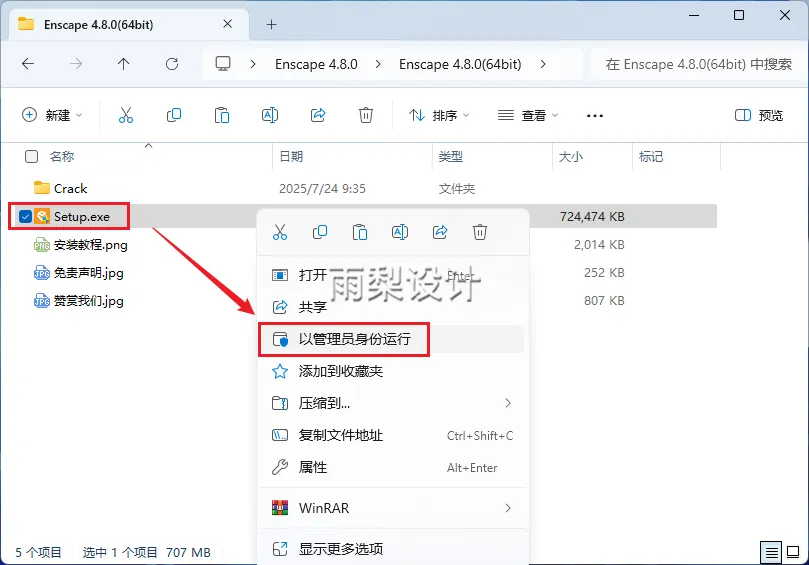Refresh the folder view
This screenshot has width=809, height=565.
click(x=172, y=64)
